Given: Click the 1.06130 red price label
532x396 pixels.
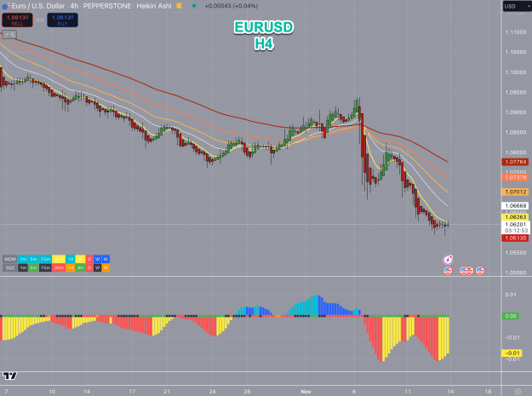Looking at the screenshot, I should (x=515, y=238).
